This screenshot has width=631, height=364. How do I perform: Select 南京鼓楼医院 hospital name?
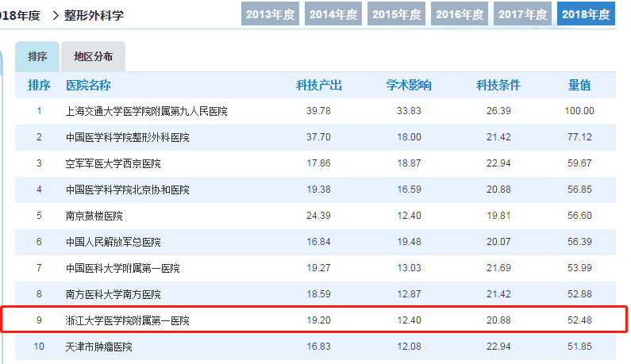tap(94, 216)
